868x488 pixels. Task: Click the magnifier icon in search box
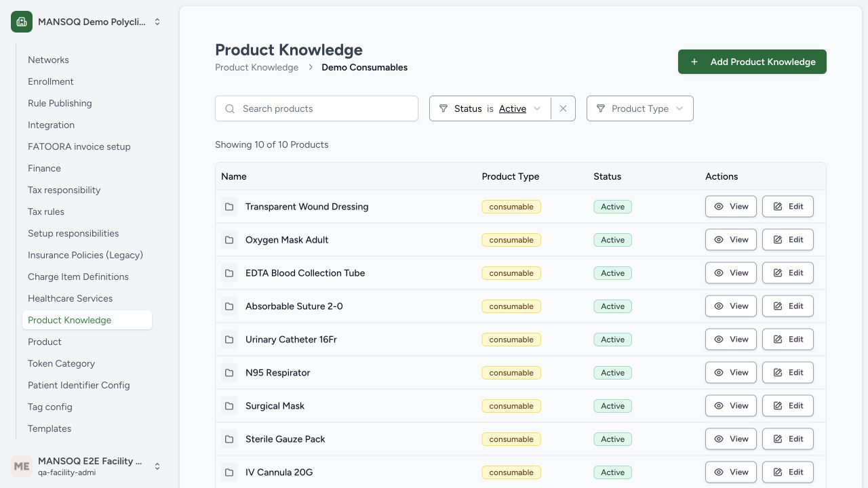click(230, 108)
